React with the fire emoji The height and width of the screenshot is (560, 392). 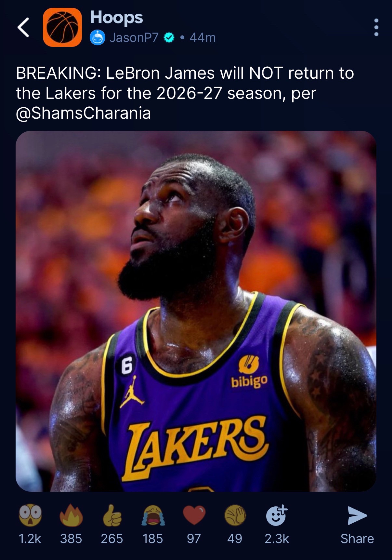pos(71,515)
